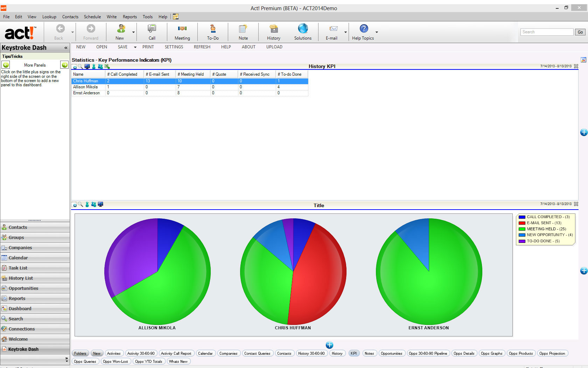Switch to Activity Call Report tab
Viewport: 588px width, 368px height.
click(176, 353)
